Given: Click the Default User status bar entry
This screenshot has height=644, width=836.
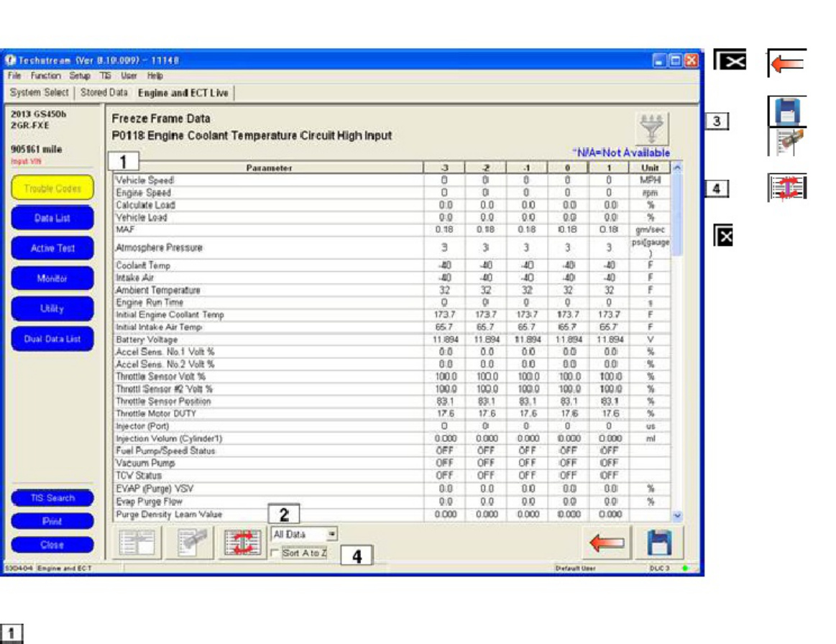Looking at the screenshot, I should coord(575,569).
